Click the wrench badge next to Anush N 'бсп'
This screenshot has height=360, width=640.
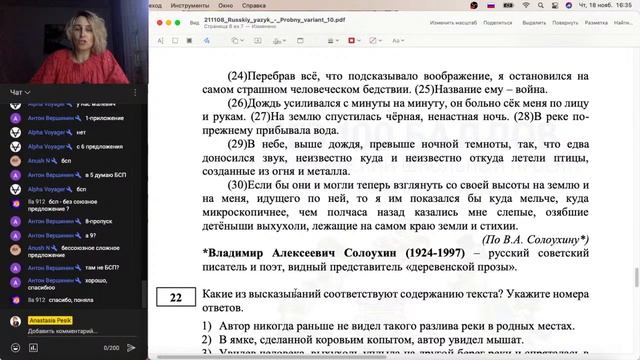click(54, 161)
